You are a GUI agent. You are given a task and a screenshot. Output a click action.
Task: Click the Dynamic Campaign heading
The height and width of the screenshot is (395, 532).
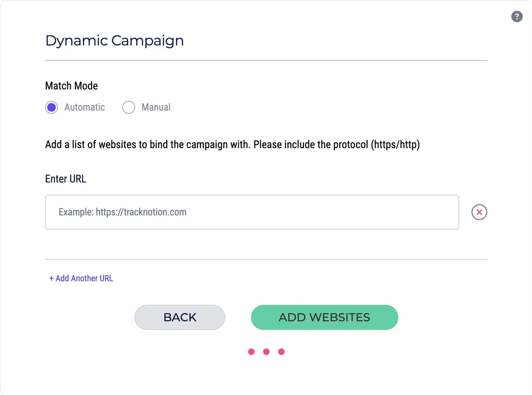pyautogui.click(x=114, y=41)
